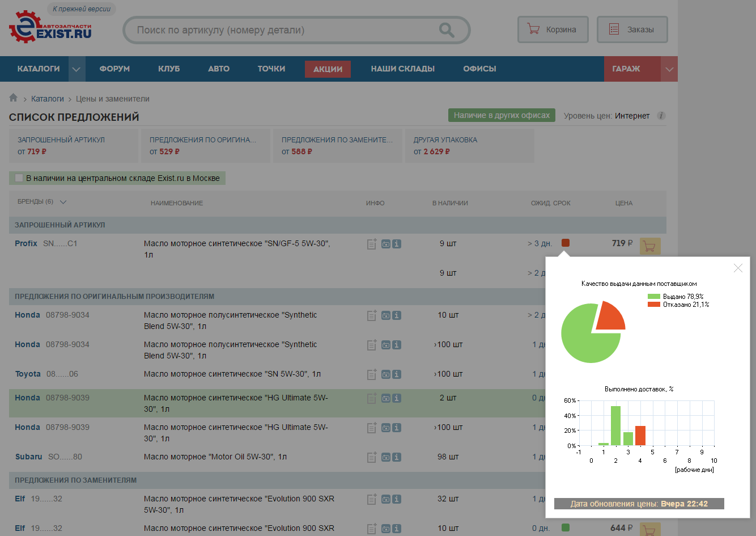The height and width of the screenshot is (536, 756).
Task: Expand the Каталоги menu dropdown arrow
Action: click(x=76, y=69)
